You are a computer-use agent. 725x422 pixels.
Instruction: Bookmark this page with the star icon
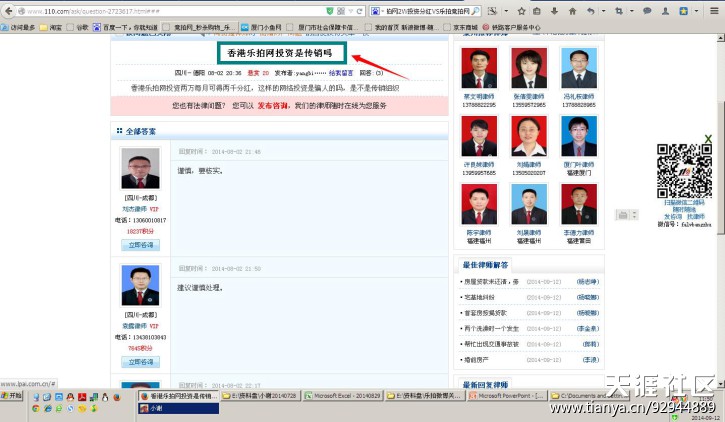pos(522,11)
